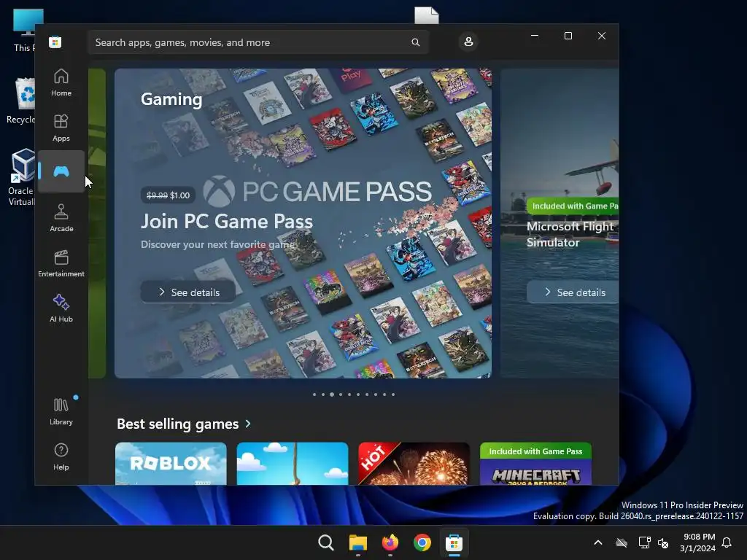Screen dimensions: 747x560
Task: Select the highlighted third carousel dot
Action: point(332,394)
